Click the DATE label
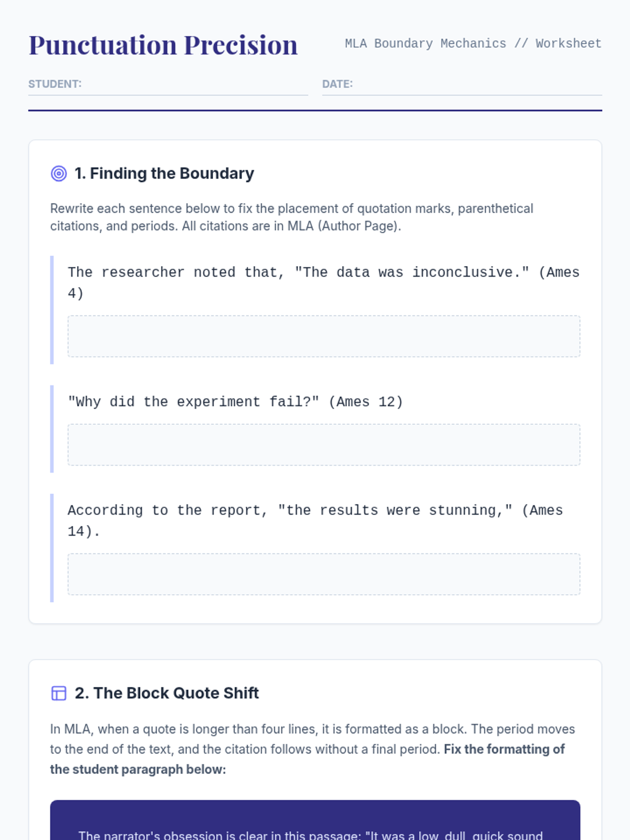Viewport: 630px width, 840px height. 338,84
